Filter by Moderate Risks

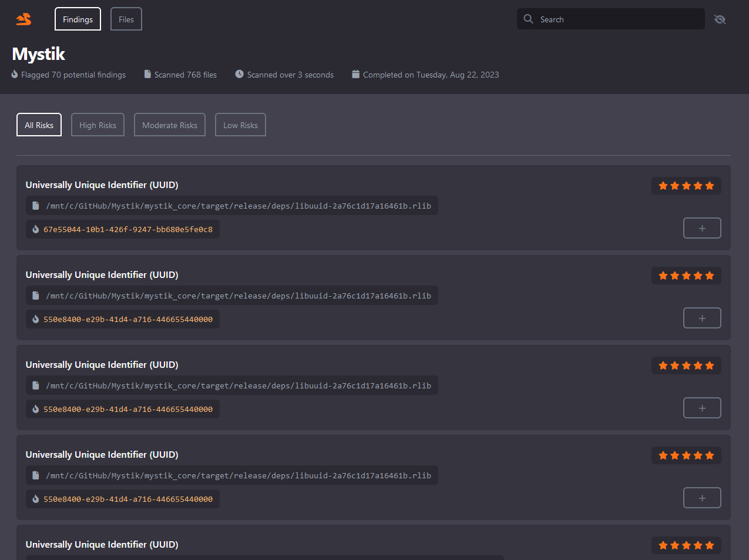click(170, 125)
